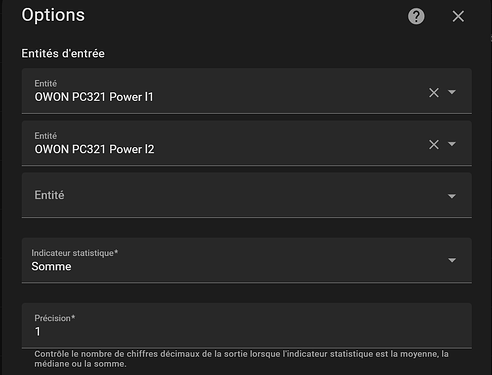492x375 pixels.
Task: Click the Entité label above Power l1
Action: [46, 83]
